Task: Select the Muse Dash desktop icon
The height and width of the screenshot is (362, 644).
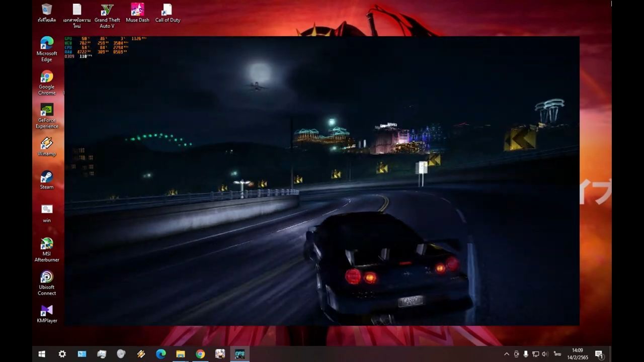Action: [x=137, y=11]
